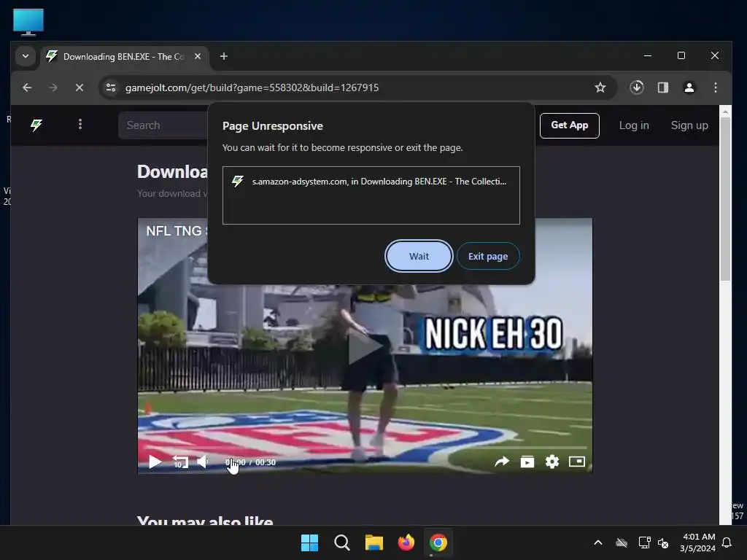
Task: Open Game Jolt vertical dots menu
Action: coord(80,124)
